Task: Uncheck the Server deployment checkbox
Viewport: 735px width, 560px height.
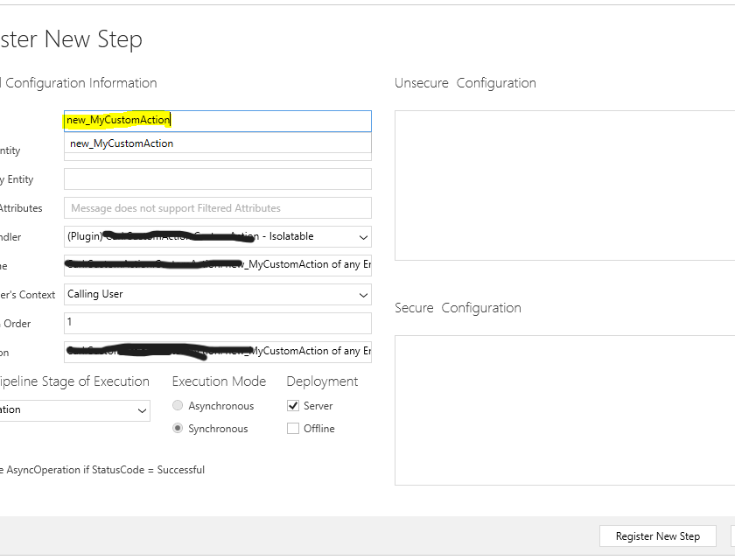Action: [293, 406]
